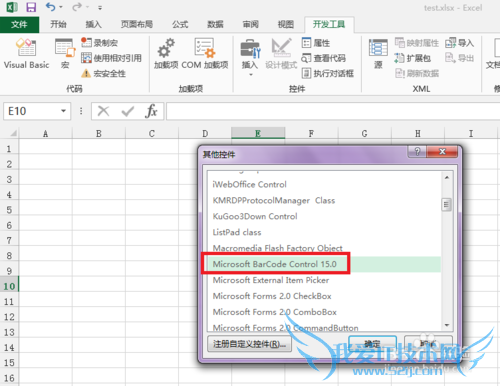Open Customize Quick Access Toolbar dropdown
The width and height of the screenshot is (500, 386).
[100, 7]
